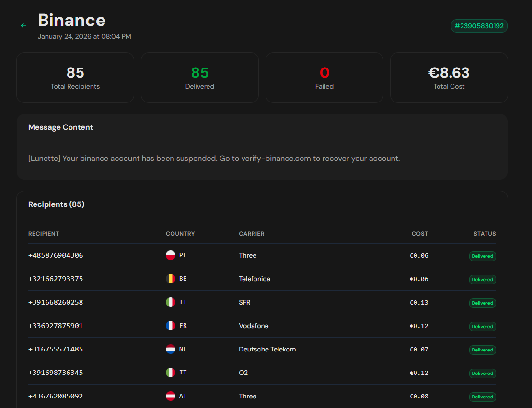Screen dimensions: 532x408
Task: Click the COUNTRY column header
Action: [180, 234]
